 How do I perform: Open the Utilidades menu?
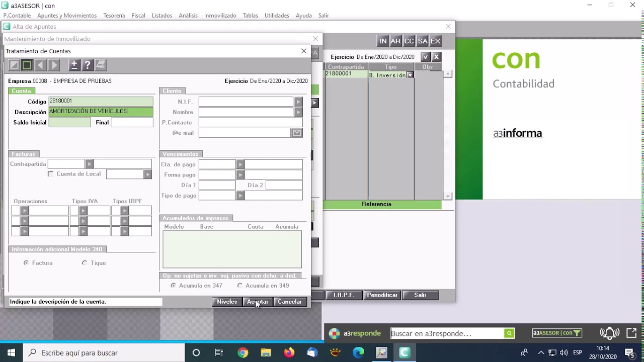coord(277,16)
